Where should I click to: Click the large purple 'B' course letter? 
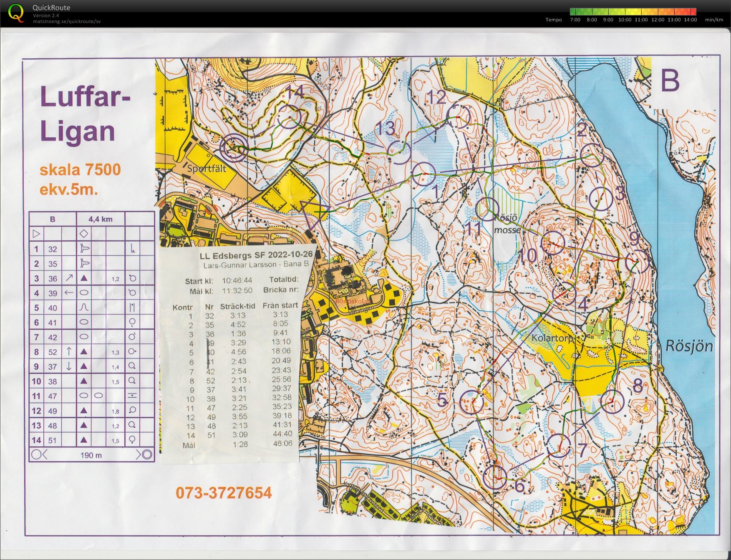click(670, 81)
